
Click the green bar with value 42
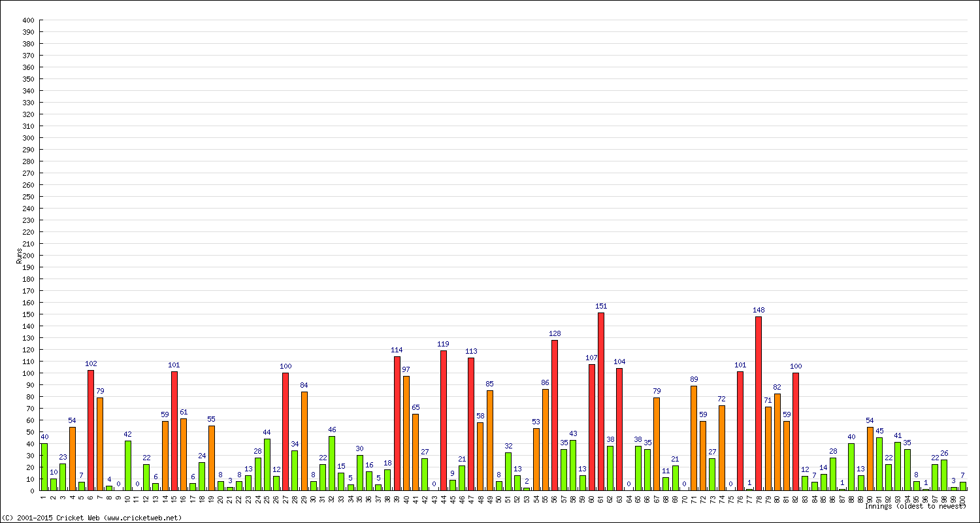coord(128,465)
